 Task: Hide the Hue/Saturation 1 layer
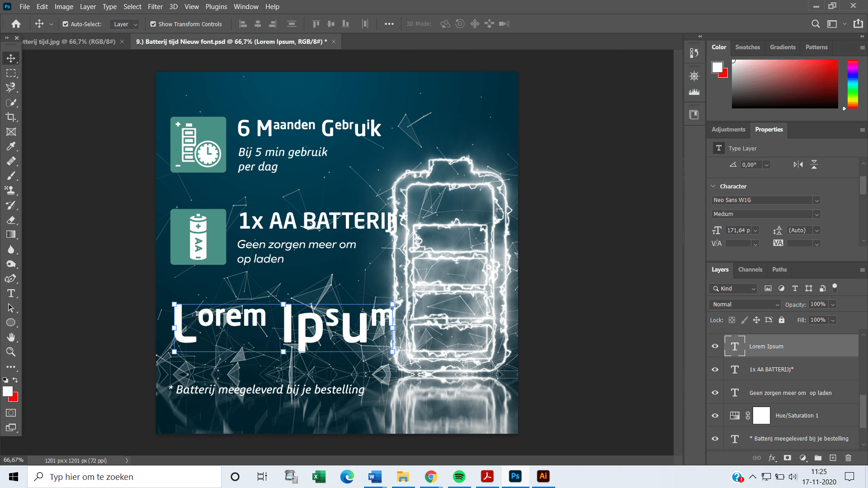point(715,415)
